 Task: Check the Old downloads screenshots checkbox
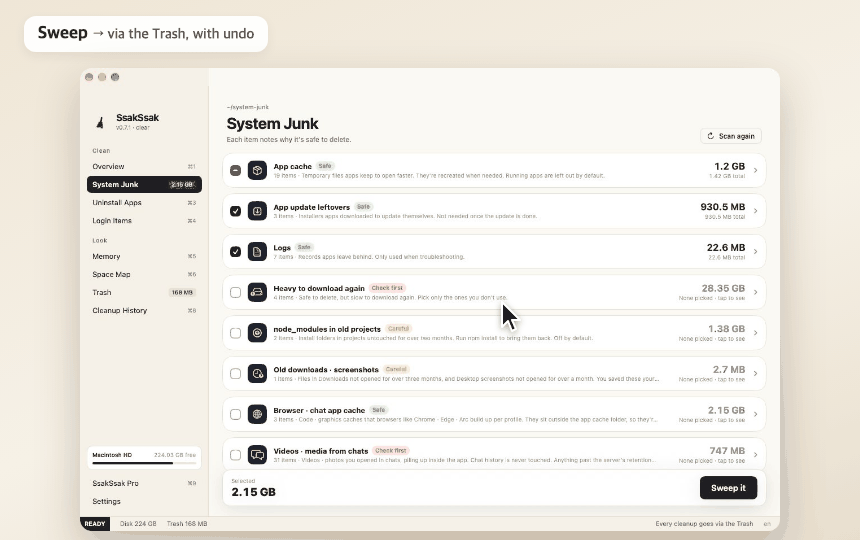coord(235,373)
